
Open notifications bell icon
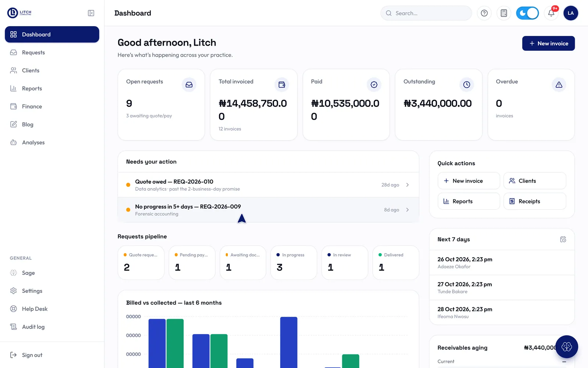pyautogui.click(x=551, y=13)
